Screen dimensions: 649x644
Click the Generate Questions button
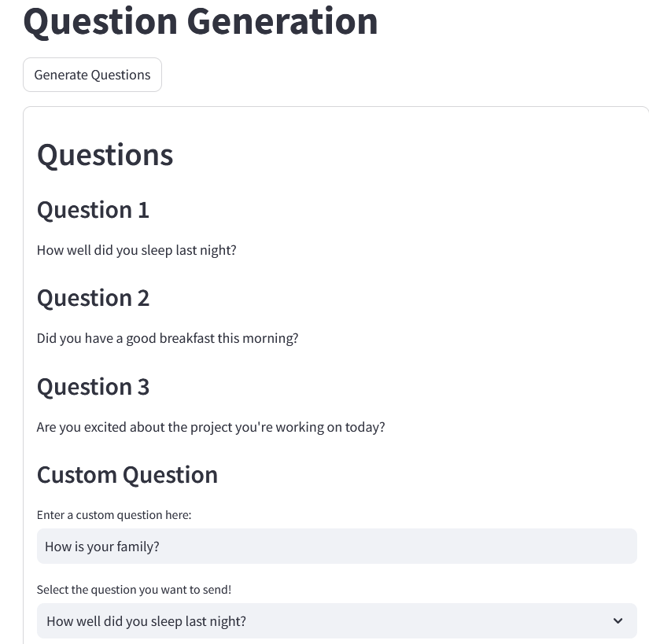(x=92, y=75)
